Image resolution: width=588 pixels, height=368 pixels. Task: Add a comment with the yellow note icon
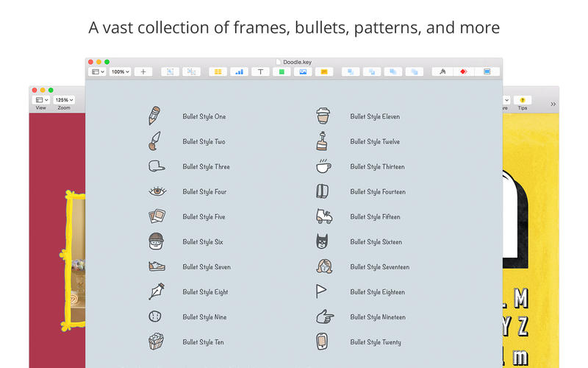[x=324, y=71]
